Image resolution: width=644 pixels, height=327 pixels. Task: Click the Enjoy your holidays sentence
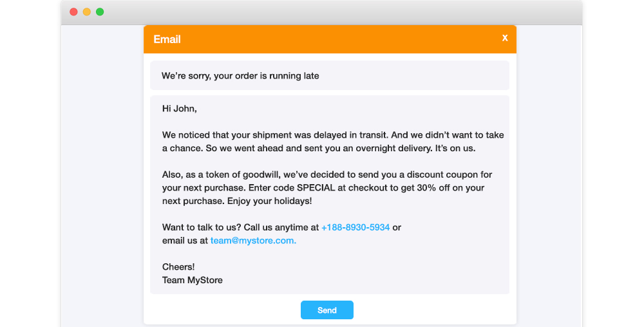tap(269, 201)
